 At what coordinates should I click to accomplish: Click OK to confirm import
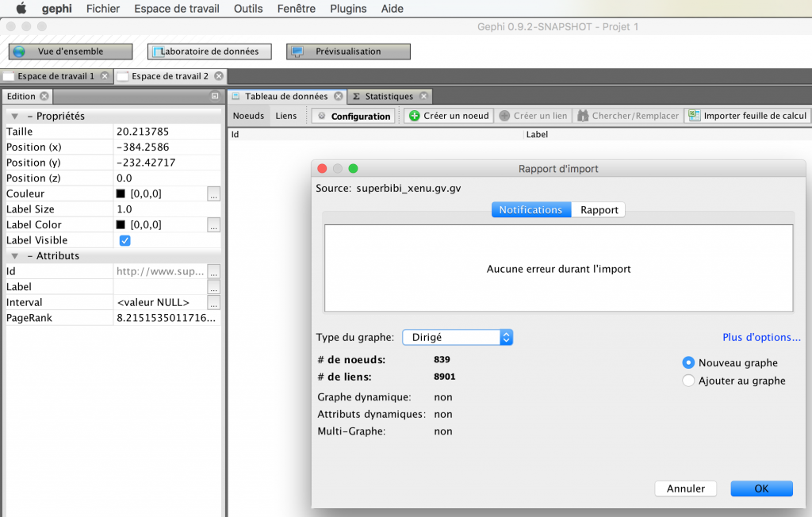tap(761, 488)
